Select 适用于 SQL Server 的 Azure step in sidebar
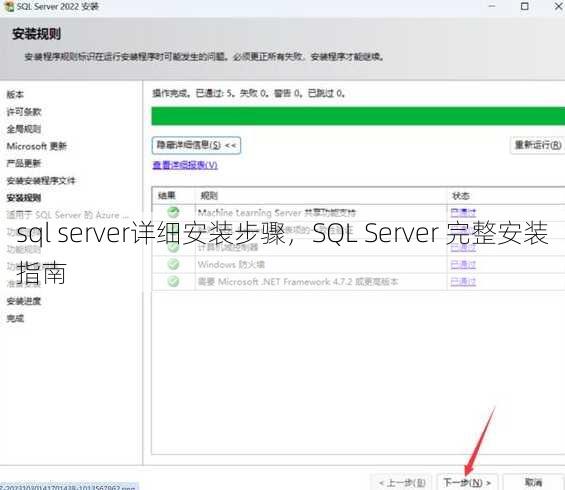The height and width of the screenshot is (490, 565). 68,215
